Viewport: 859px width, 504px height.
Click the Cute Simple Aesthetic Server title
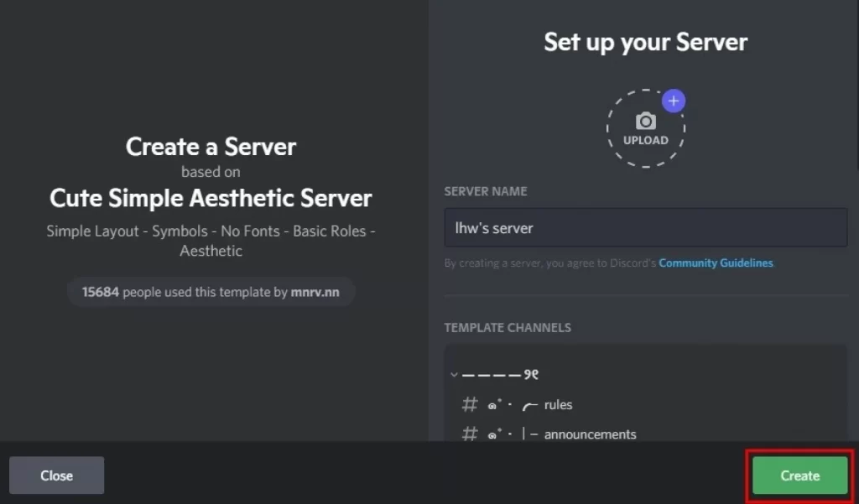[211, 198]
